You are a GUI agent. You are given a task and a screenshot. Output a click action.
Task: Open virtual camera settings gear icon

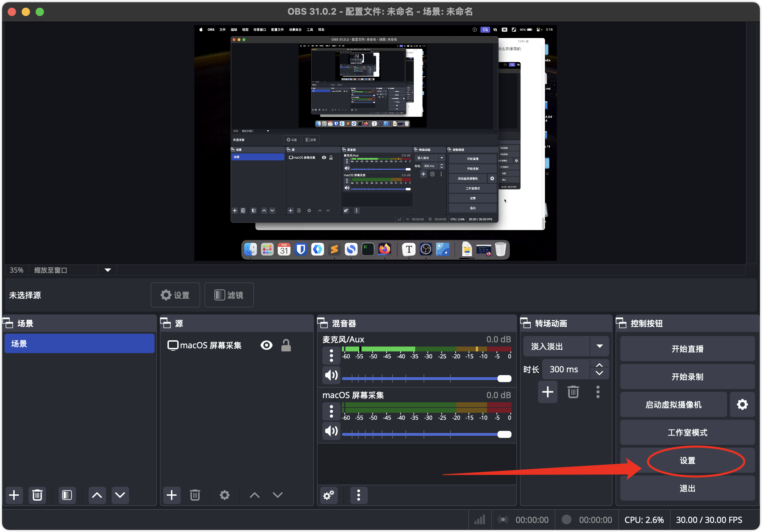pyautogui.click(x=742, y=404)
